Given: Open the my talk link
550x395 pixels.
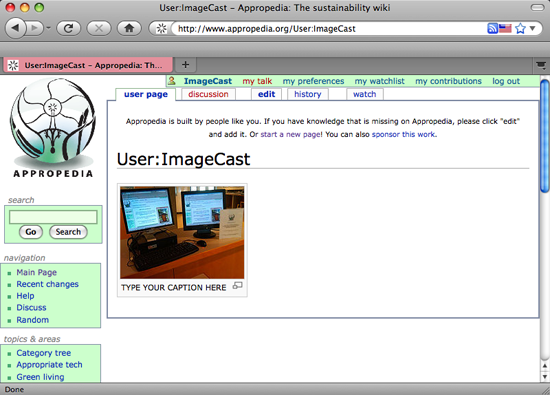Looking at the screenshot, I should pos(257,81).
